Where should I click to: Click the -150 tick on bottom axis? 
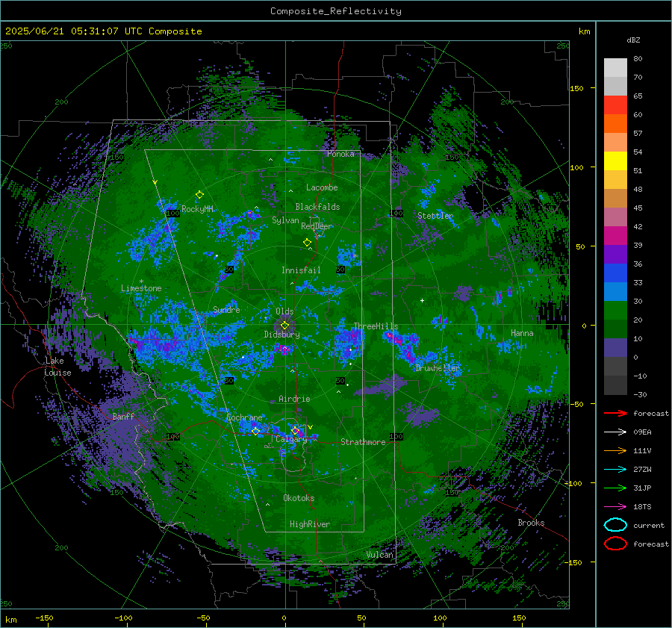click(x=44, y=618)
